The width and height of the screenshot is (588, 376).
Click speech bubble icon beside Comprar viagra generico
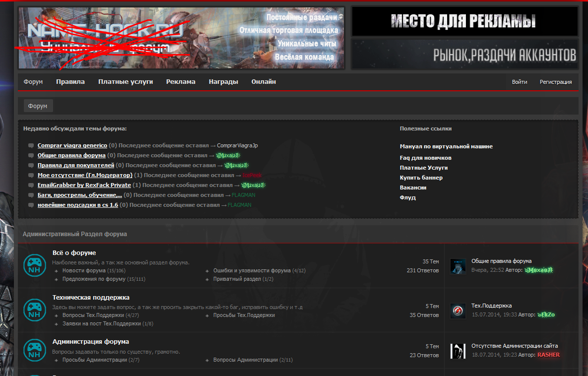pyautogui.click(x=31, y=145)
